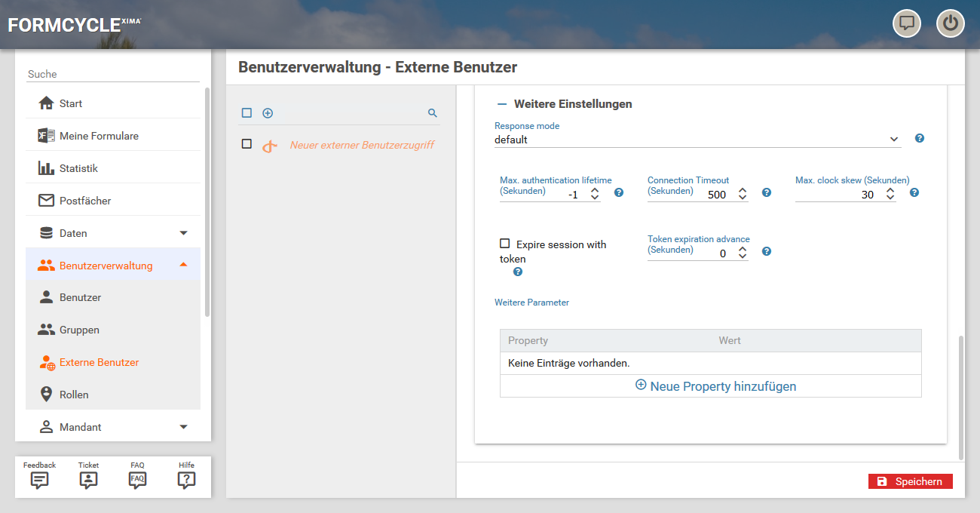Open Gruppen in the sidebar
This screenshot has width=980, height=513.
pyautogui.click(x=79, y=330)
